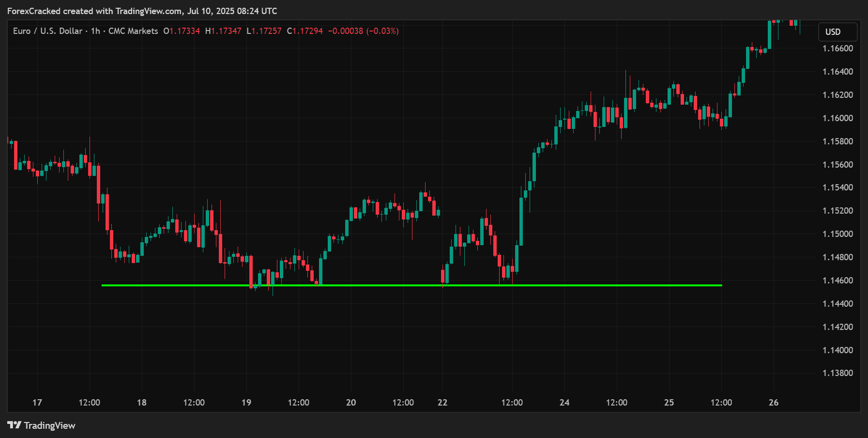Click the Euro / U.S. Dollar symbol title
This screenshot has width=868, height=438.
(47, 31)
